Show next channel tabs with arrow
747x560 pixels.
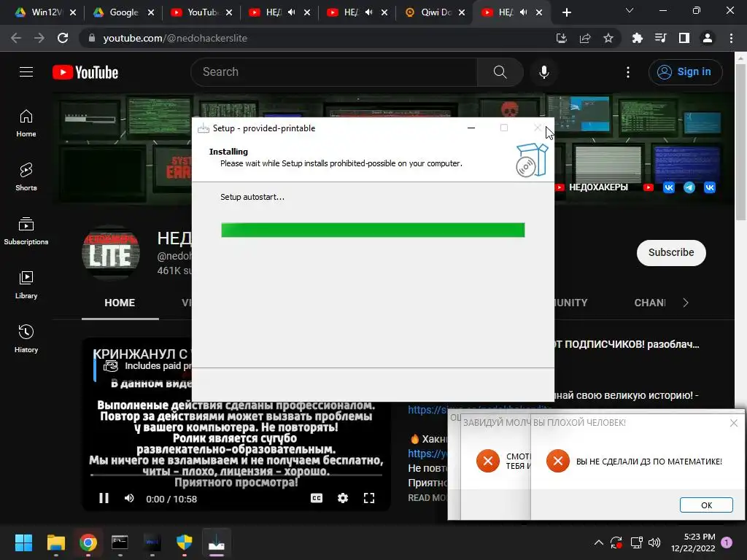[x=686, y=303]
